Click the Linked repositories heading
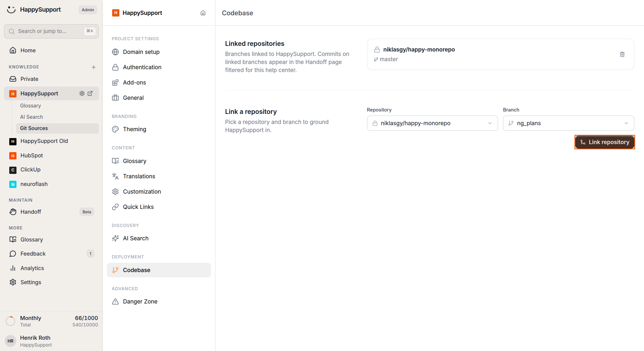This screenshot has width=644, height=351. [255, 43]
